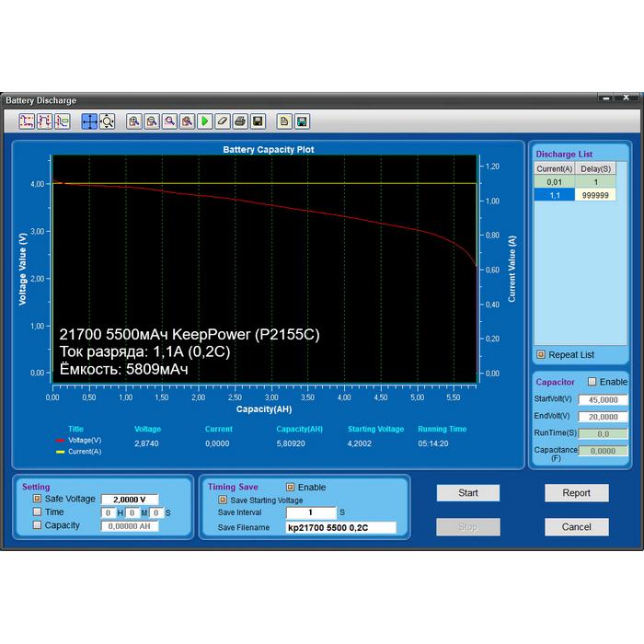This screenshot has height=644, width=644.
Task: Toggle the Safe Voltage checkbox
Action: click(x=37, y=499)
